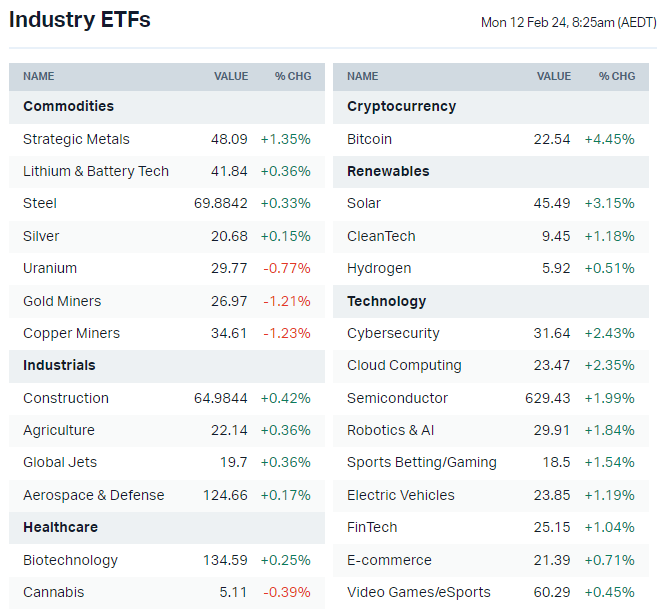Open the Cybersecurity ETF row

click(x=393, y=333)
